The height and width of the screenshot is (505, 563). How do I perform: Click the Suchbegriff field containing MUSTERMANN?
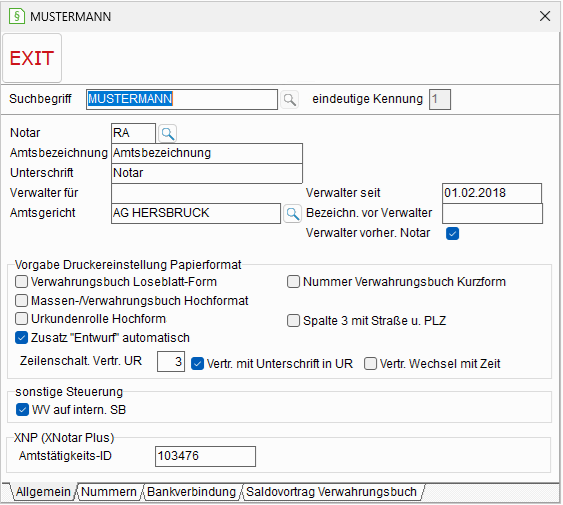[x=182, y=99]
